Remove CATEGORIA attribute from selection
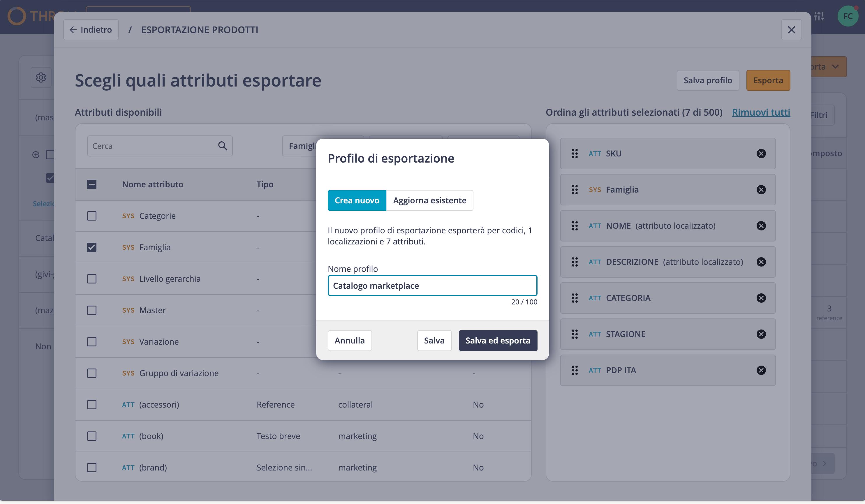Screen dimensions: 865x504 [761, 298]
